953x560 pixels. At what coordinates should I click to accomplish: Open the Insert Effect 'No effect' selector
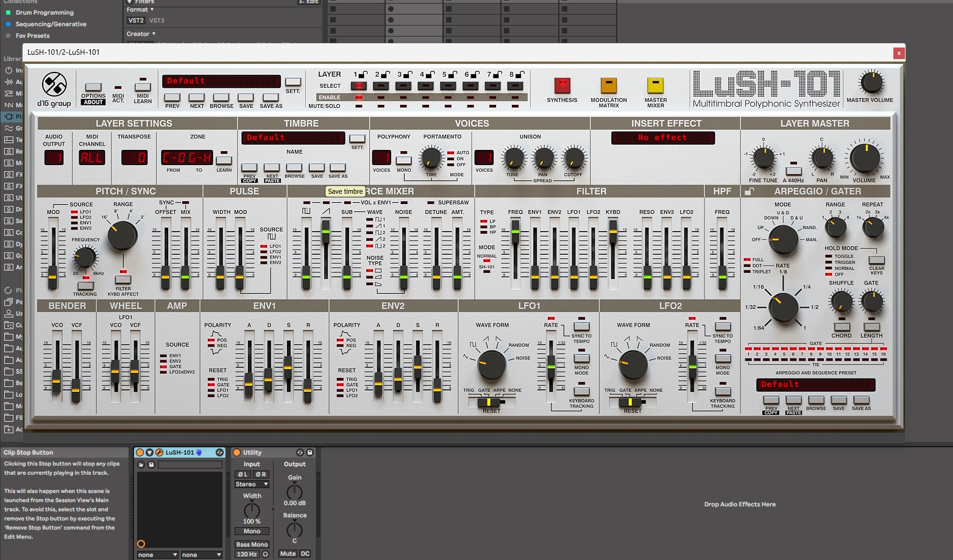(662, 138)
